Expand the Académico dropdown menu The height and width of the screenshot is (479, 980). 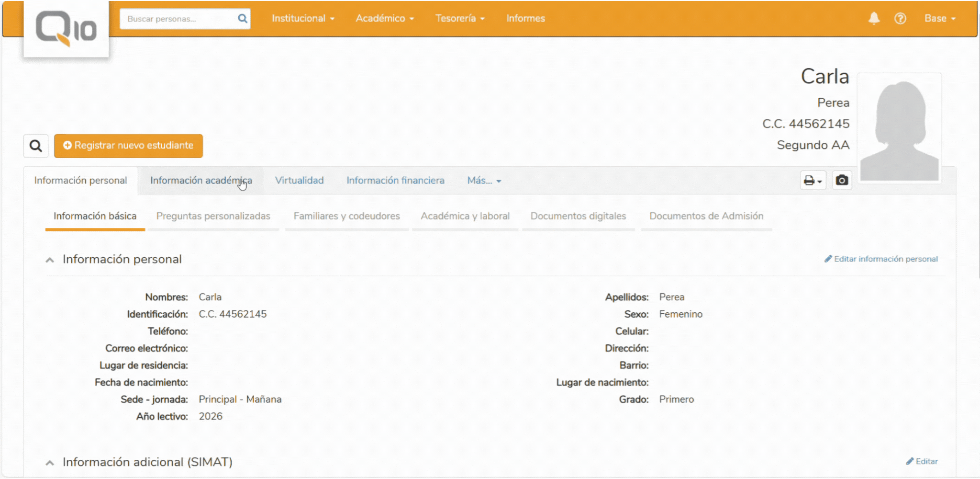tap(384, 19)
